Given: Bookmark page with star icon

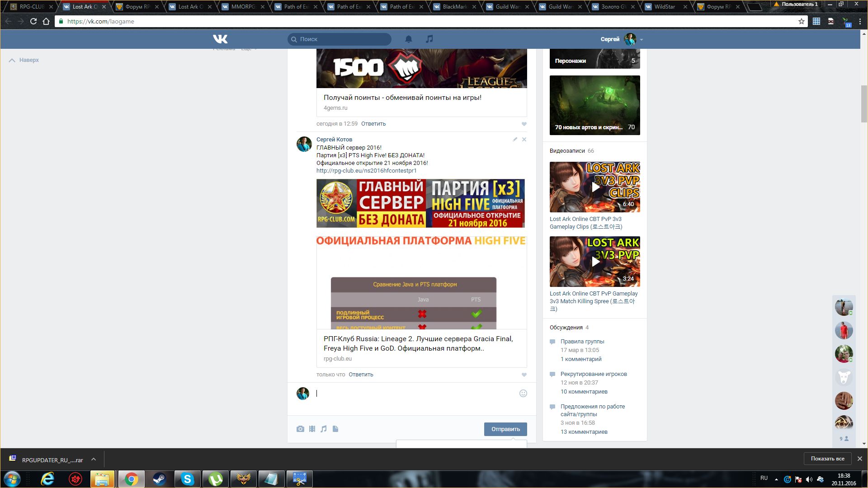Looking at the screenshot, I should 802,21.
